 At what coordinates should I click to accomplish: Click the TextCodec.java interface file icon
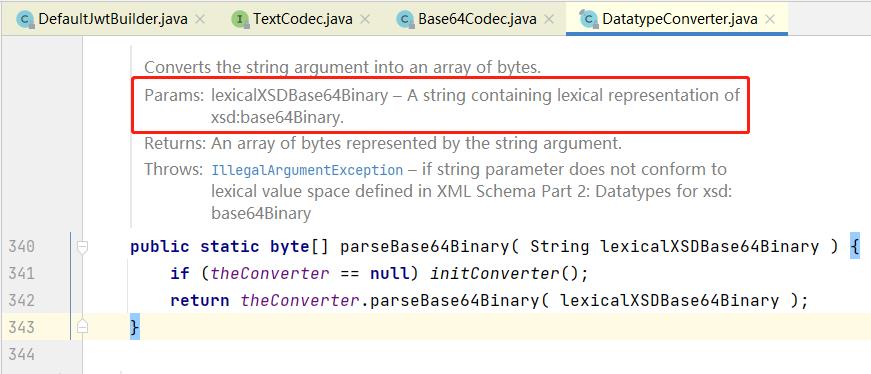coord(240,19)
